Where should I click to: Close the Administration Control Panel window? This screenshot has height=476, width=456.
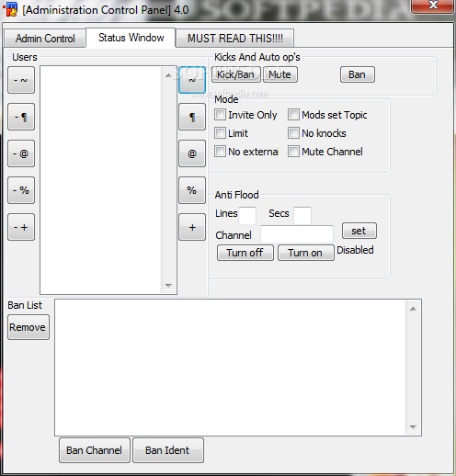click(x=432, y=6)
